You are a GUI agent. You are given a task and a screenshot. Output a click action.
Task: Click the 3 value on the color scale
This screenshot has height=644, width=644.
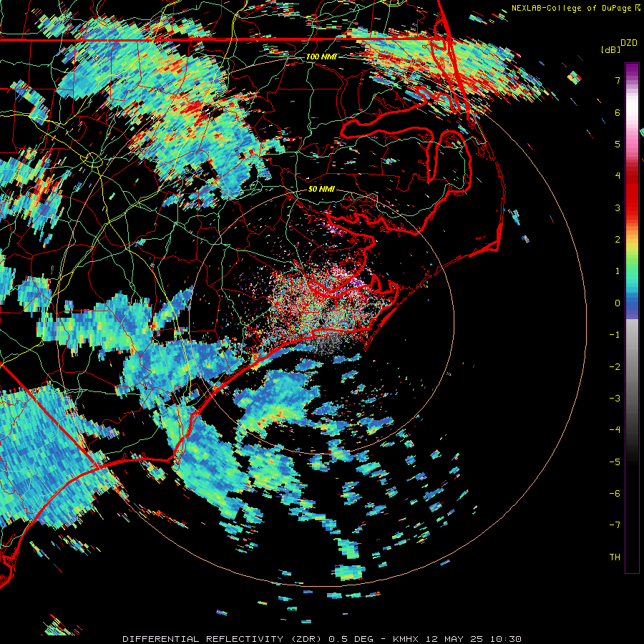coord(618,208)
